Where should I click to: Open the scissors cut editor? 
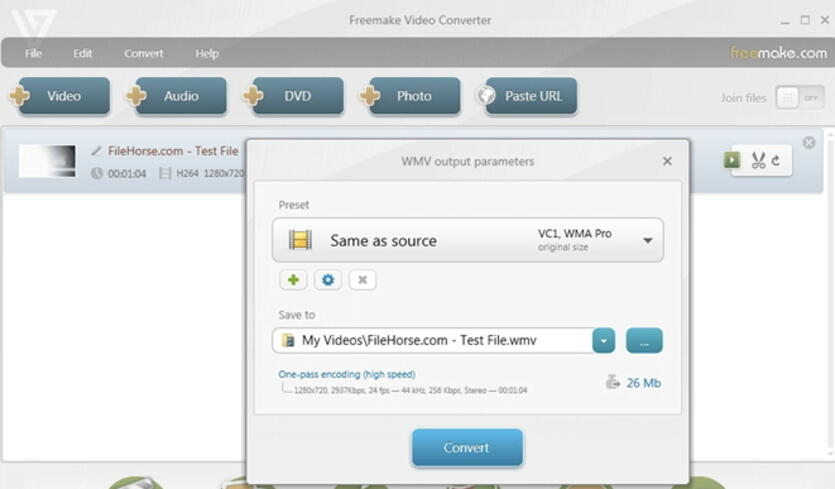click(758, 160)
